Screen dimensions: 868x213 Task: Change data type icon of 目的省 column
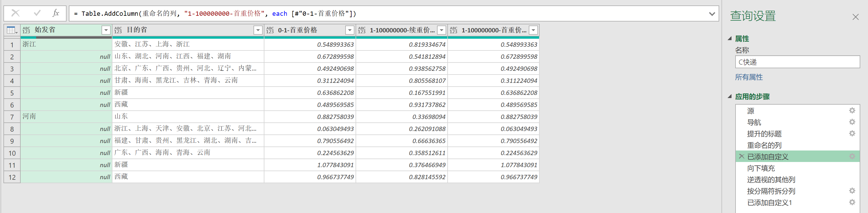[x=118, y=30]
